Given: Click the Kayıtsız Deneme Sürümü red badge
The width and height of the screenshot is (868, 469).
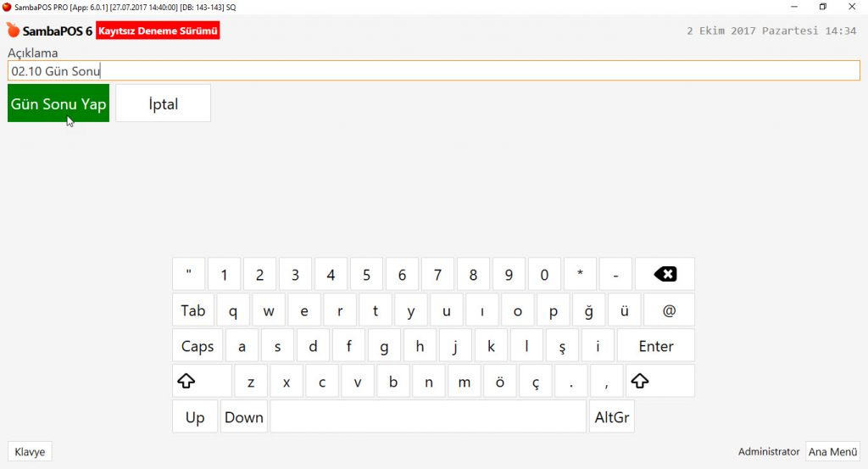Looking at the screenshot, I should (x=158, y=31).
